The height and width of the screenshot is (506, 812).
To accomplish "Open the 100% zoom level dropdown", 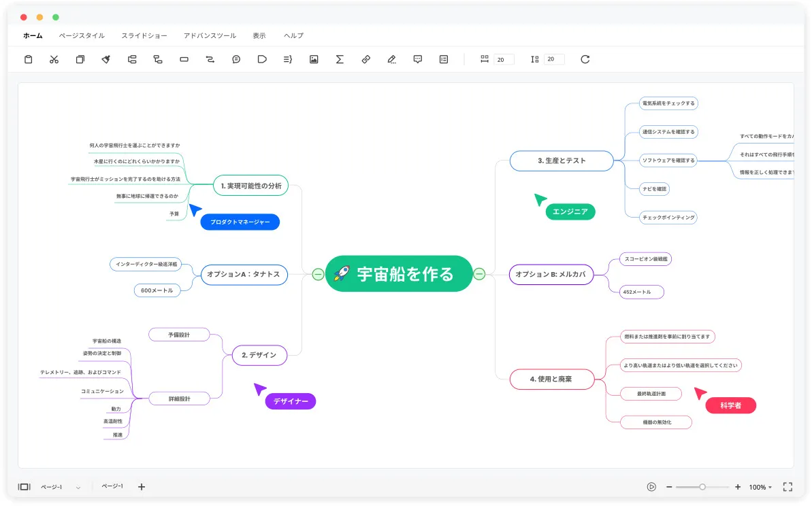I will tap(760, 487).
